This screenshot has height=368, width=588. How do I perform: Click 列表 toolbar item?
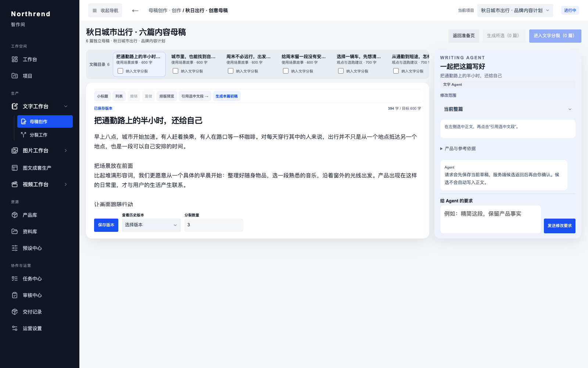pos(119,96)
